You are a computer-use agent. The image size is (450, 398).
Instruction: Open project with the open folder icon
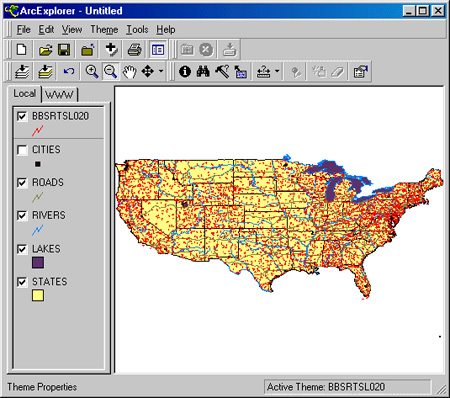pos(45,50)
